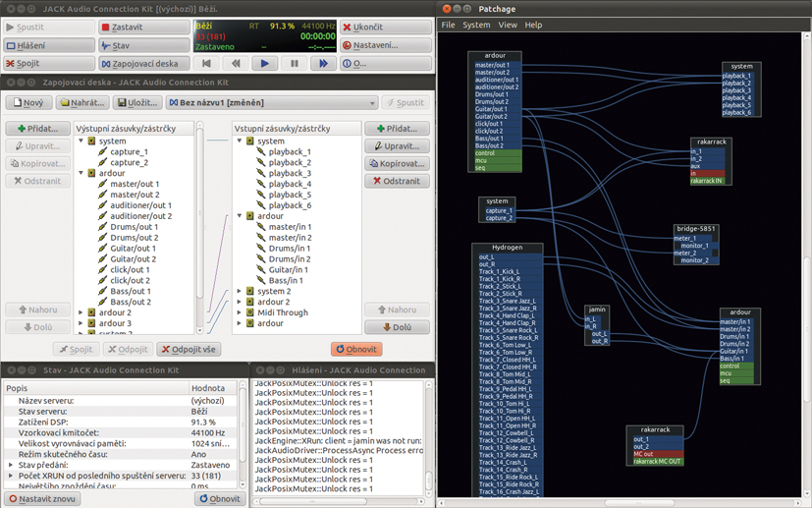Click Hlášení window horizontal scrollbar
This screenshot has height=508, width=812.
(x=313, y=501)
